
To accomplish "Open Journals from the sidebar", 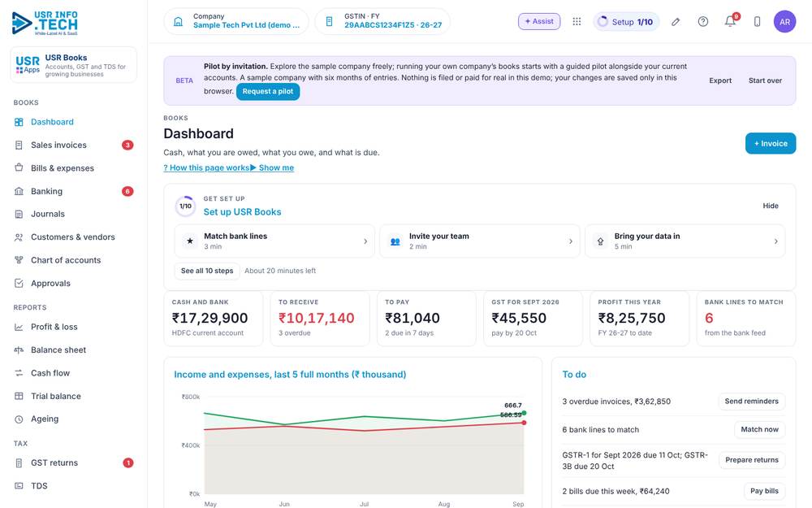I will click(x=74, y=214).
